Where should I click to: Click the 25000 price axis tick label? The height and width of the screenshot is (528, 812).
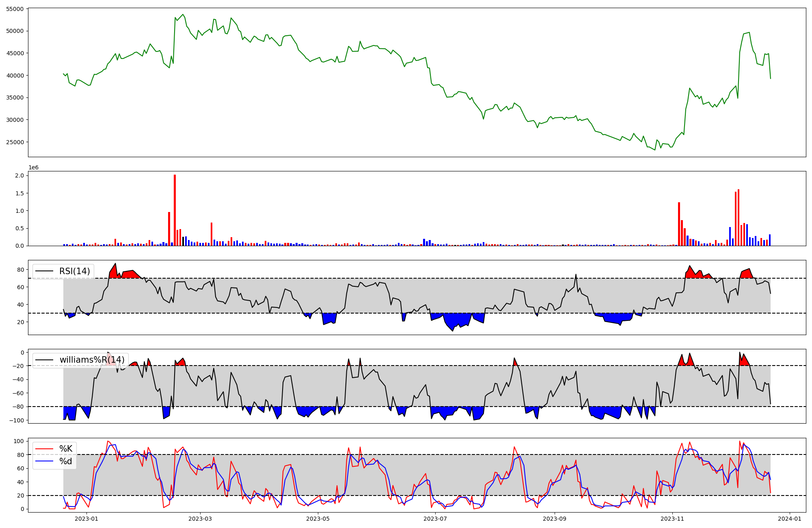click(15, 142)
